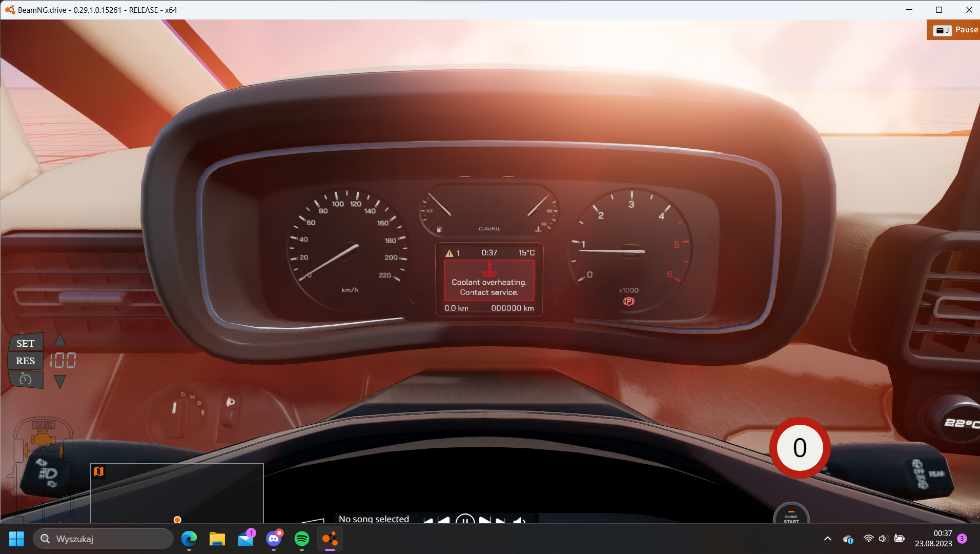Click the warning triangle on dash display

click(450, 253)
